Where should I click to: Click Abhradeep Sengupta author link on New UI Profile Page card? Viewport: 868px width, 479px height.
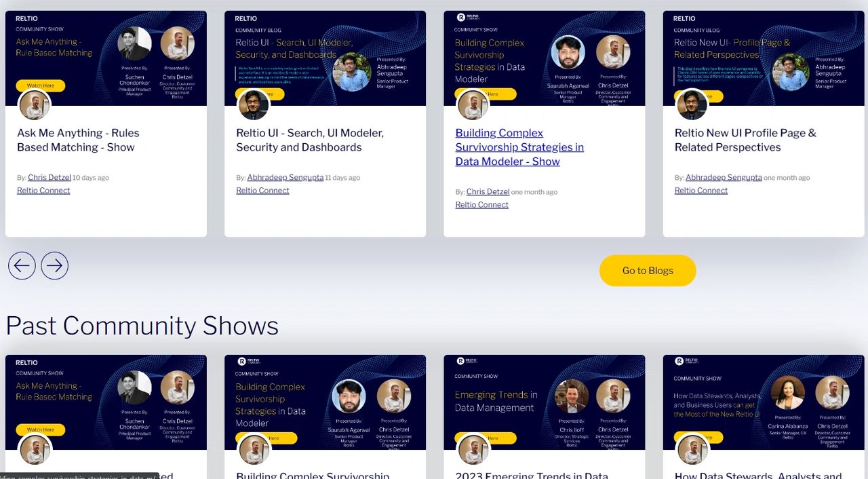[x=724, y=178]
